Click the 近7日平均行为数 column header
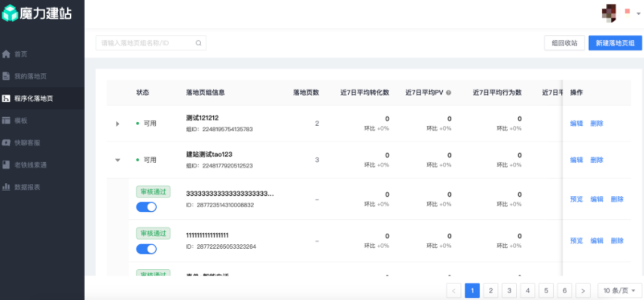The height and width of the screenshot is (300, 644). click(x=497, y=93)
